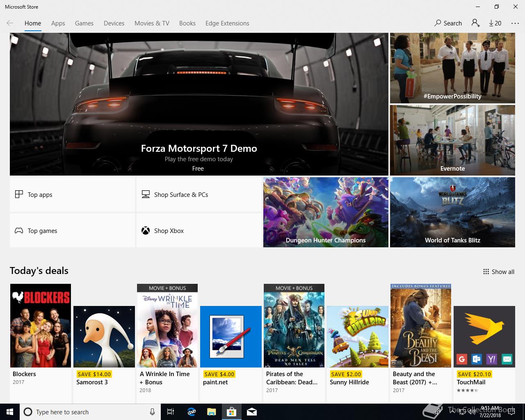This screenshot has height=420, width=525.
Task: Open the Evernote promo tile
Action: pos(452,140)
